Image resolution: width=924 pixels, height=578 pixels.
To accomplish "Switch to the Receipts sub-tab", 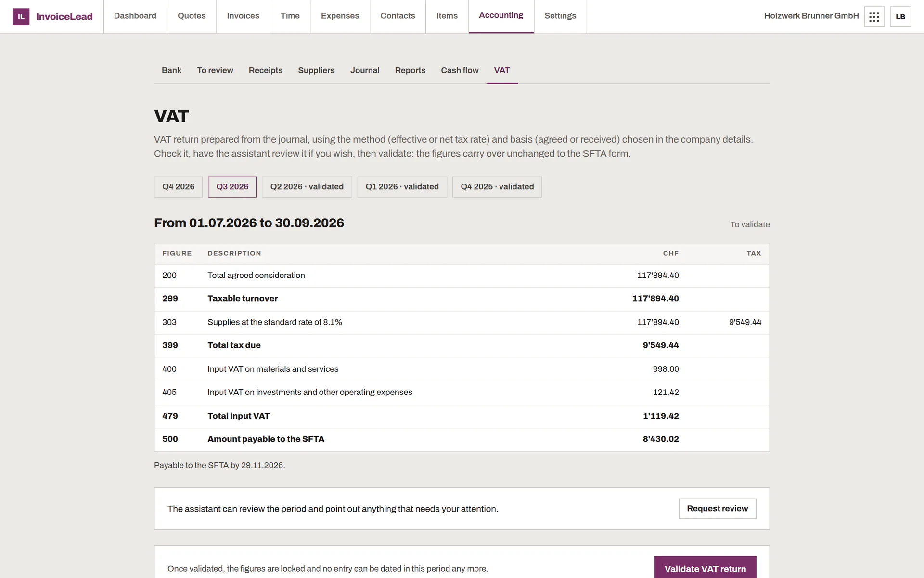I will coord(266,71).
